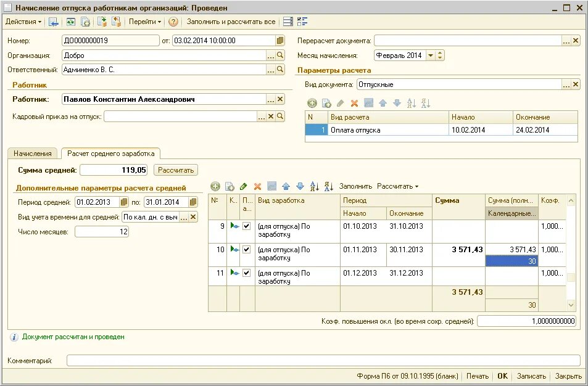Viewport: 588px width, 386px height.
Task: Click the Записать button
Action: click(531, 376)
